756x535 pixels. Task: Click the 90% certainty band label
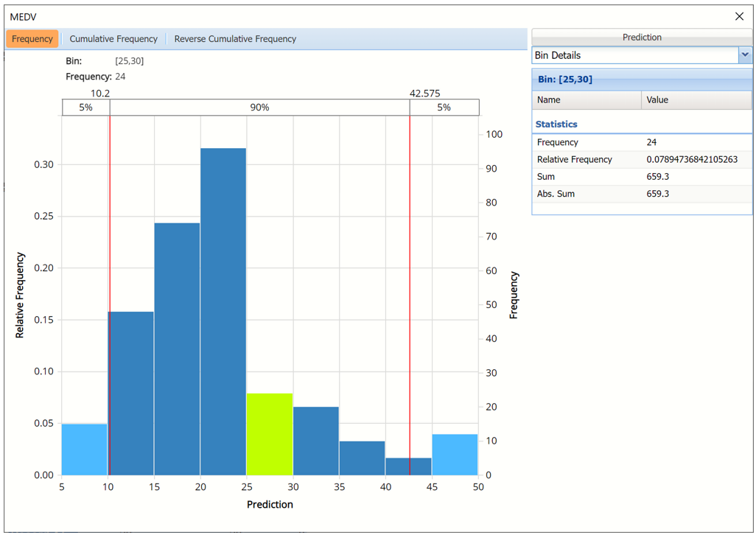(x=259, y=108)
